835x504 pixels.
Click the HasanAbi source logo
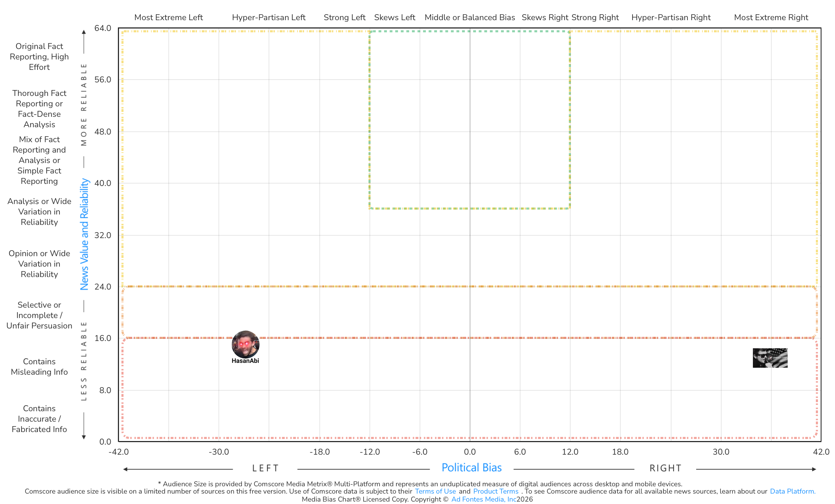click(245, 344)
